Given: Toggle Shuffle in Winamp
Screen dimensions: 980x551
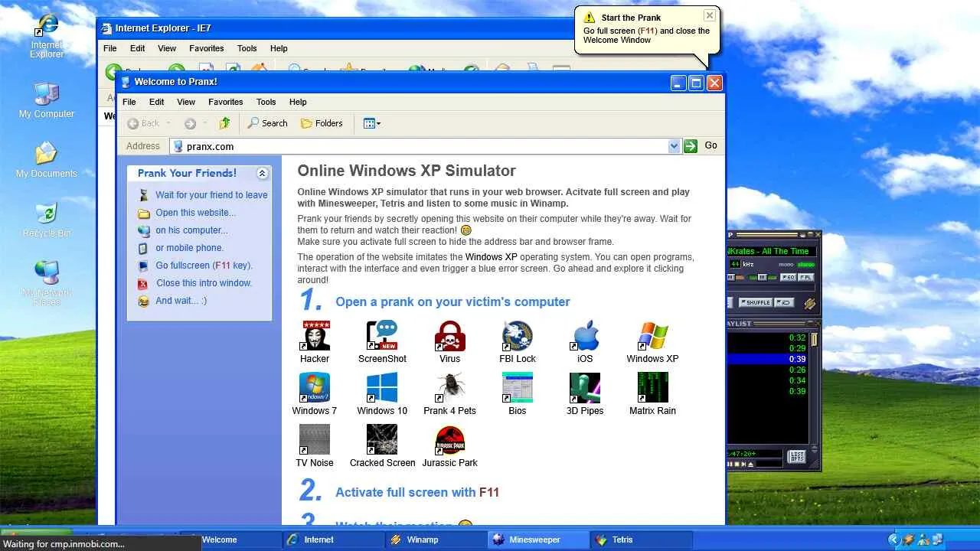Looking at the screenshot, I should click(755, 302).
